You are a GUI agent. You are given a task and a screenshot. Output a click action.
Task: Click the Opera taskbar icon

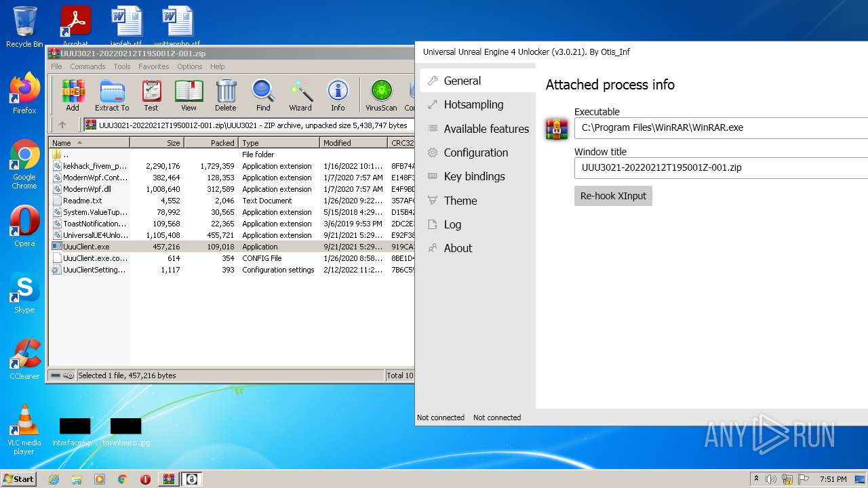(146, 479)
